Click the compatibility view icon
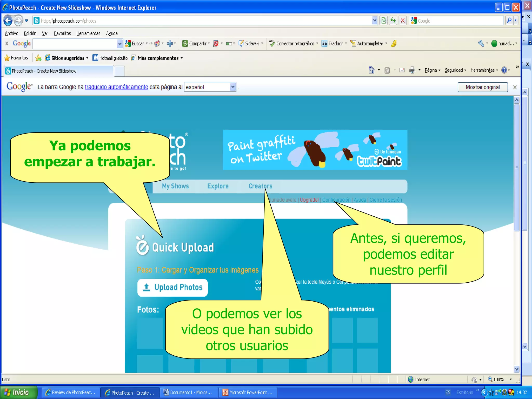Viewport: 532px width, 399px height. [384, 21]
